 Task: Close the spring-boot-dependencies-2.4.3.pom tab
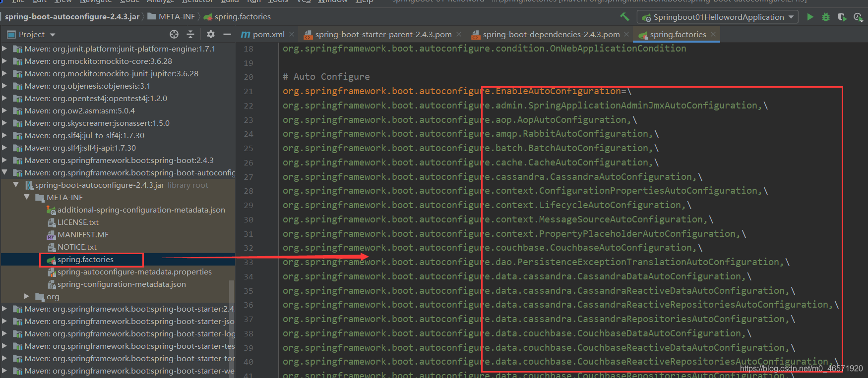[627, 34]
